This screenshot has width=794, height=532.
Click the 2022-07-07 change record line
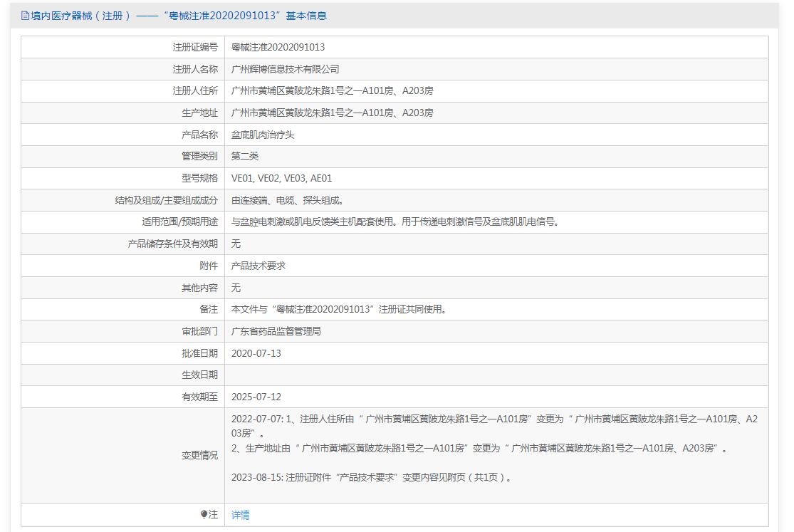coord(494,426)
